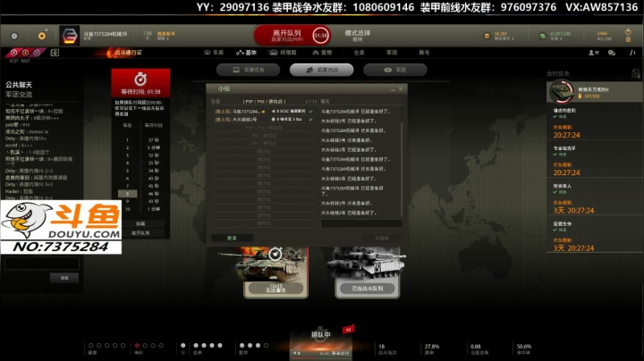Click the first mission timer 20:27:24
Screen dimensions: 644x361
pyautogui.click(x=567, y=135)
